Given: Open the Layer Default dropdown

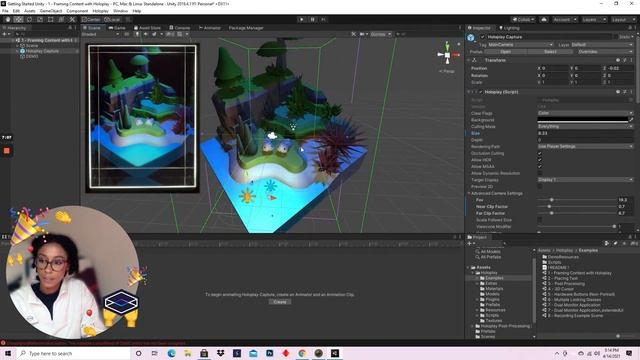Looking at the screenshot, I should [x=601, y=44].
